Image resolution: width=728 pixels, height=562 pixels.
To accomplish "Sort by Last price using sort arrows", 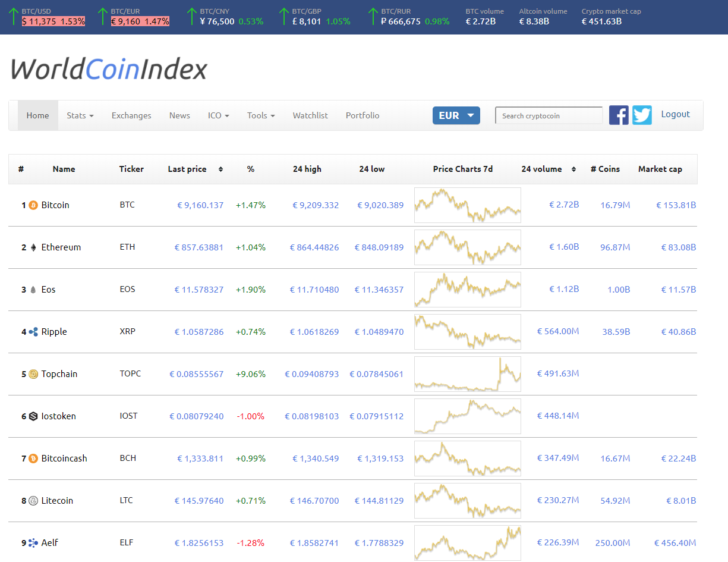I will tap(220, 169).
